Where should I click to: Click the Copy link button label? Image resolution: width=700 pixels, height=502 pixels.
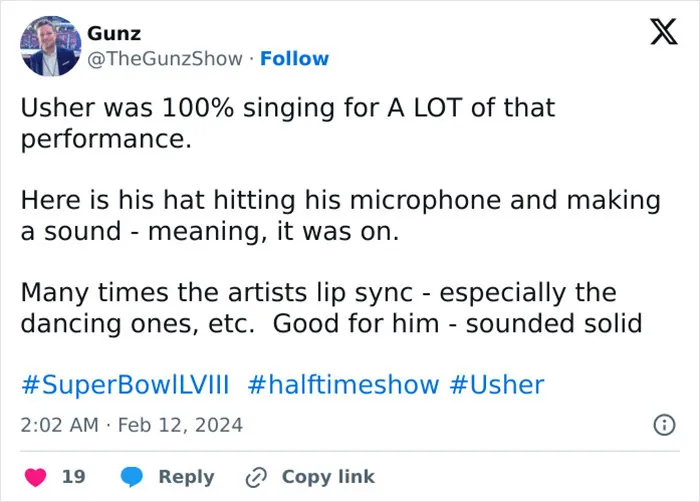click(328, 477)
